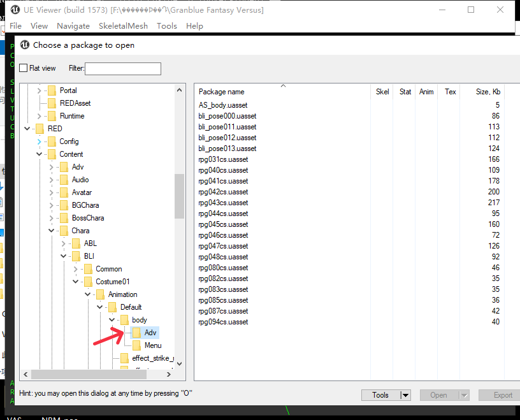Select the Portal folder icon
Image resolution: width=520 pixels, height=420 pixels.
click(52, 91)
